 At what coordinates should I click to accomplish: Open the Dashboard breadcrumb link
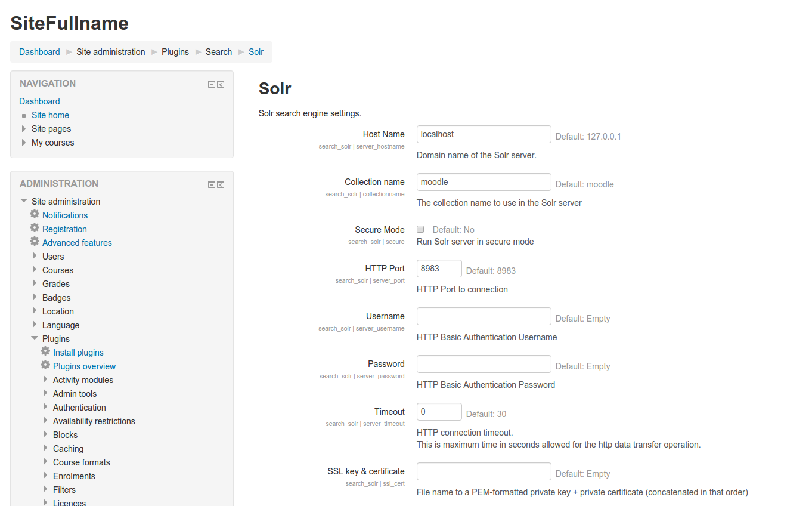coord(39,52)
